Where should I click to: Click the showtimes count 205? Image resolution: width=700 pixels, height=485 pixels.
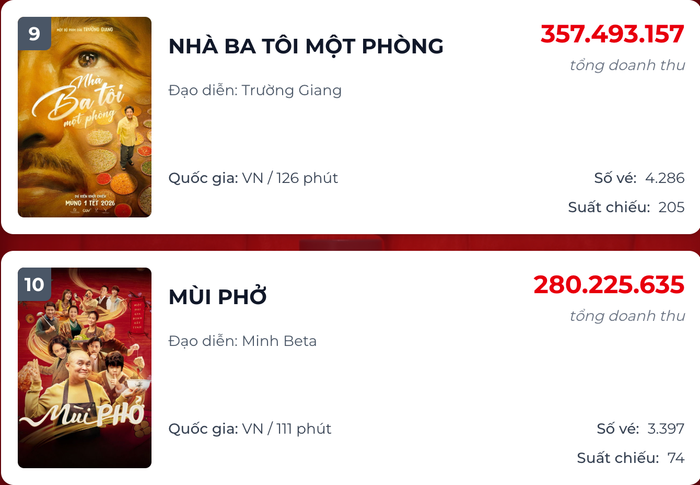pyautogui.click(x=672, y=207)
